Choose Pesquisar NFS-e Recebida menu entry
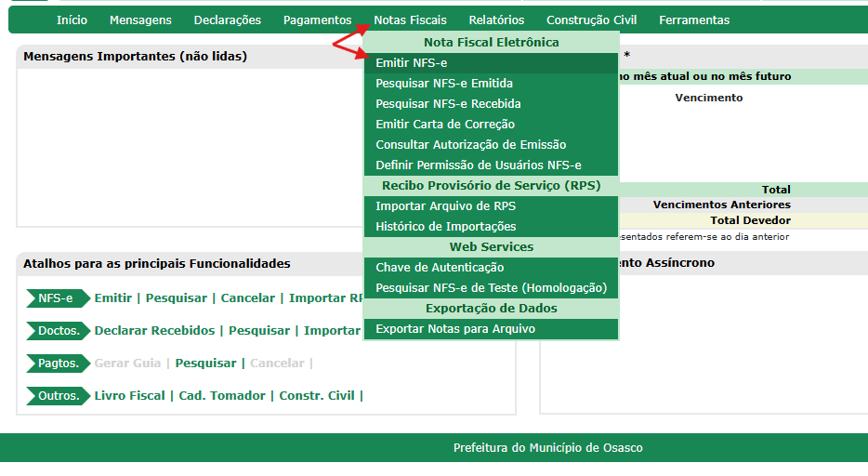Image resolution: width=868 pixels, height=476 pixels. pyautogui.click(x=448, y=104)
